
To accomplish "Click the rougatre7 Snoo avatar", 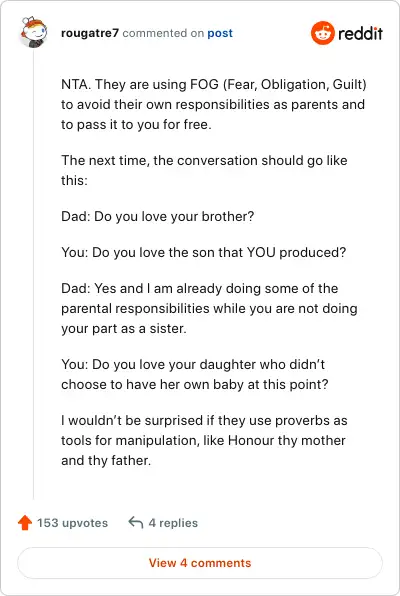I will 33,32.
